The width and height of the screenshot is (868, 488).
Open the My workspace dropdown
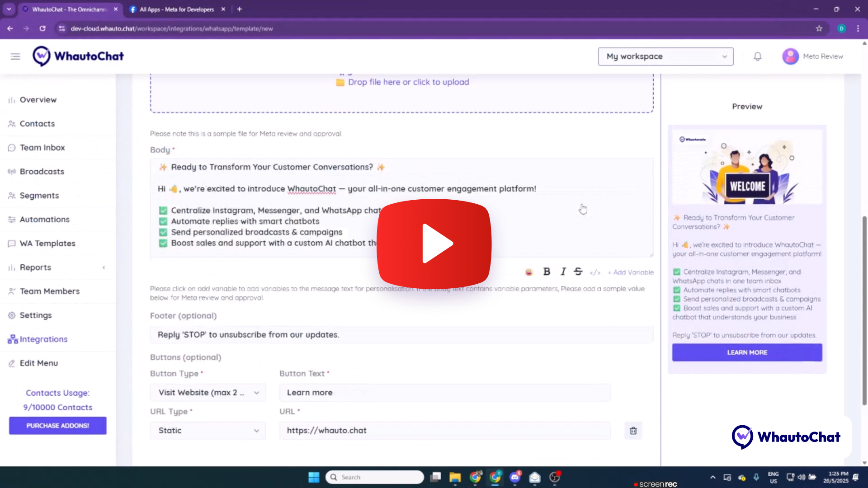pyautogui.click(x=665, y=56)
